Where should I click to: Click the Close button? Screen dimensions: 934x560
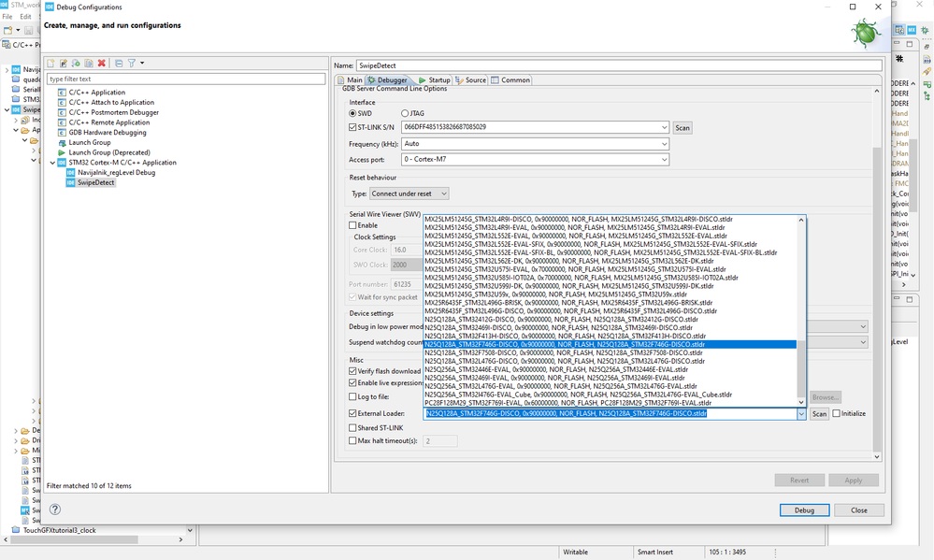coord(859,510)
